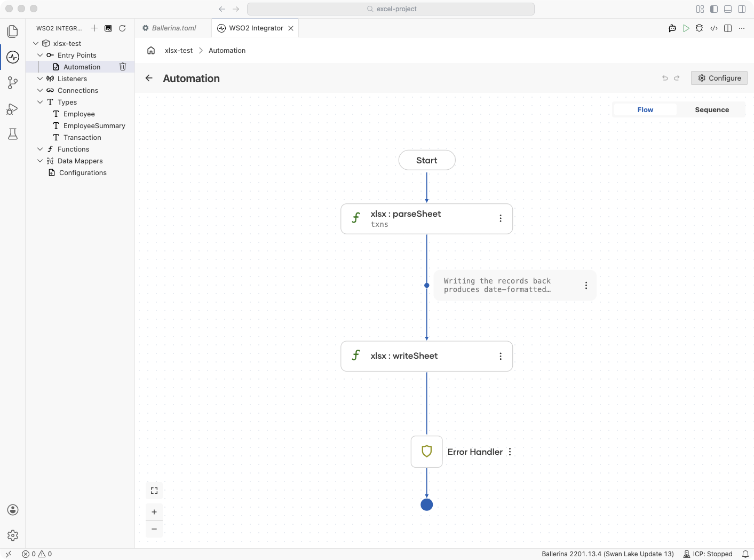Collapse the Connections section
Viewport: 754px width, 560px height.
pyautogui.click(x=40, y=90)
